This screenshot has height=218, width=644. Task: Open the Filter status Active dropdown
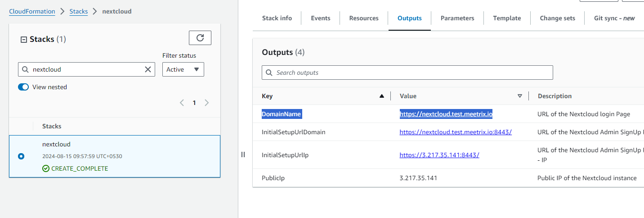[x=183, y=69]
